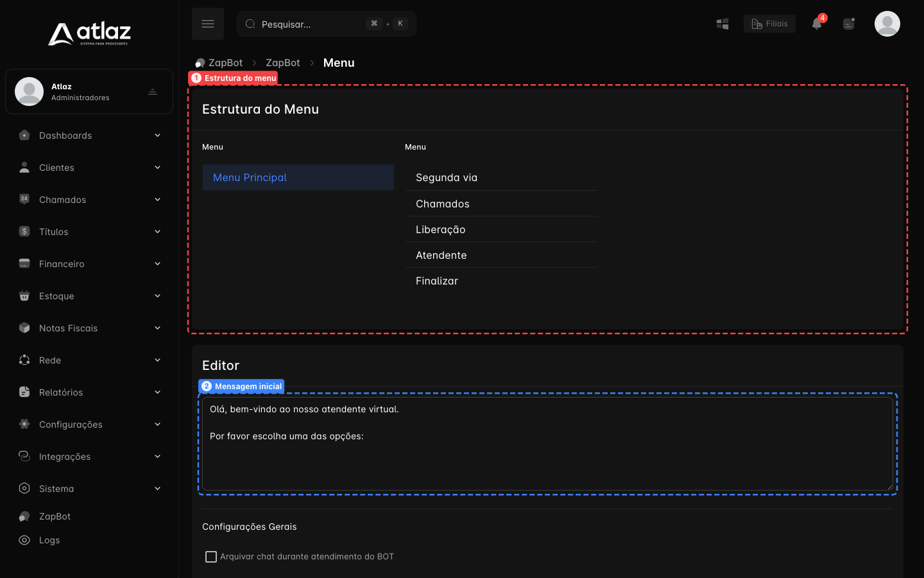This screenshot has height=578, width=924.
Task: Click the Windows logo icon in header
Action: pos(723,24)
